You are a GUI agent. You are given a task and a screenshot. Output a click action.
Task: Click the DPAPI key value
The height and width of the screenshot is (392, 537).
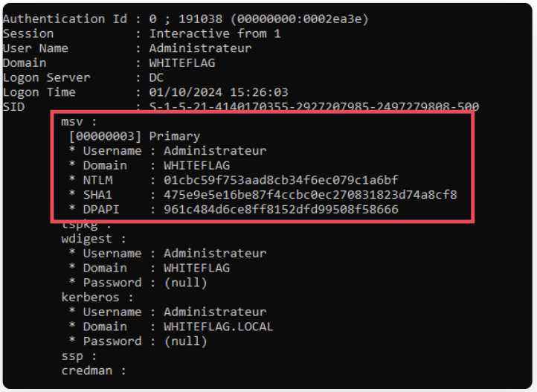[274, 210]
